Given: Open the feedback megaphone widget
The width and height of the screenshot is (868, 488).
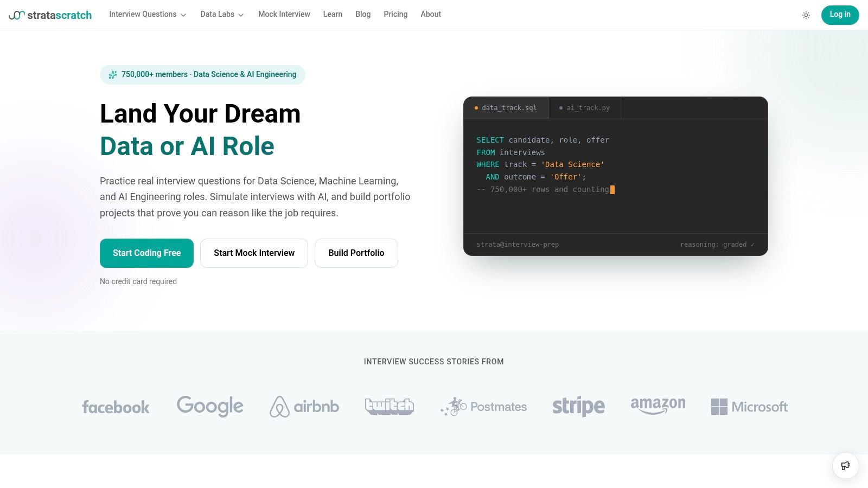Looking at the screenshot, I should coord(845,465).
